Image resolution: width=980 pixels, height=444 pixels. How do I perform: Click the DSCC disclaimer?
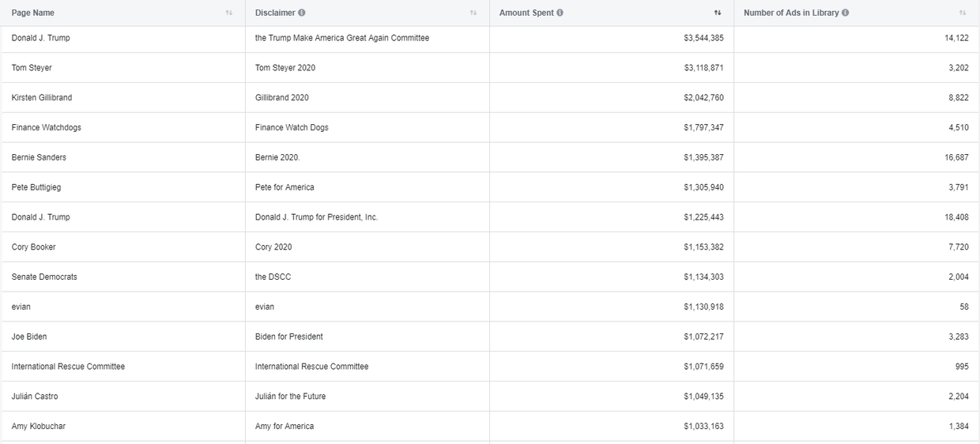pyautogui.click(x=273, y=277)
